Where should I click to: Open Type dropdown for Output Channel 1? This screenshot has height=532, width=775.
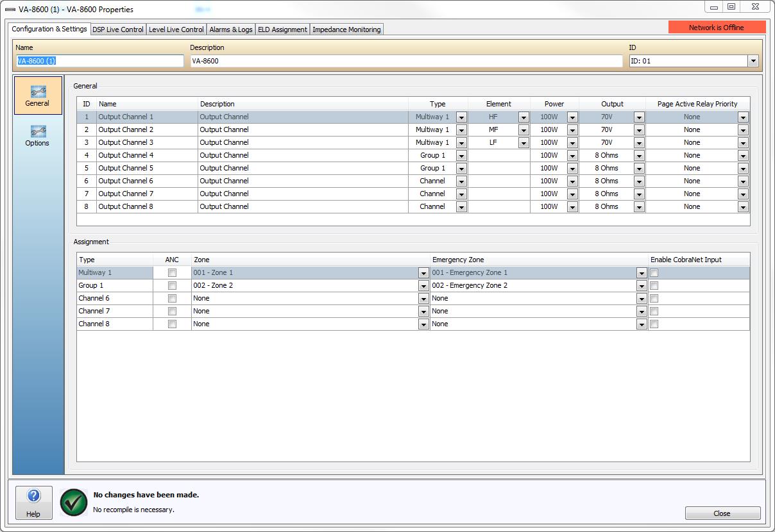461,117
